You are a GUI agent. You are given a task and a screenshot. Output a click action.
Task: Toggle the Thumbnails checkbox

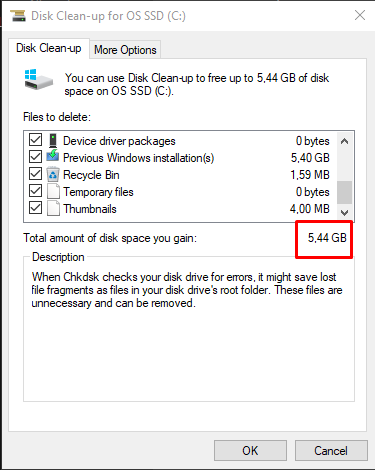[35, 208]
